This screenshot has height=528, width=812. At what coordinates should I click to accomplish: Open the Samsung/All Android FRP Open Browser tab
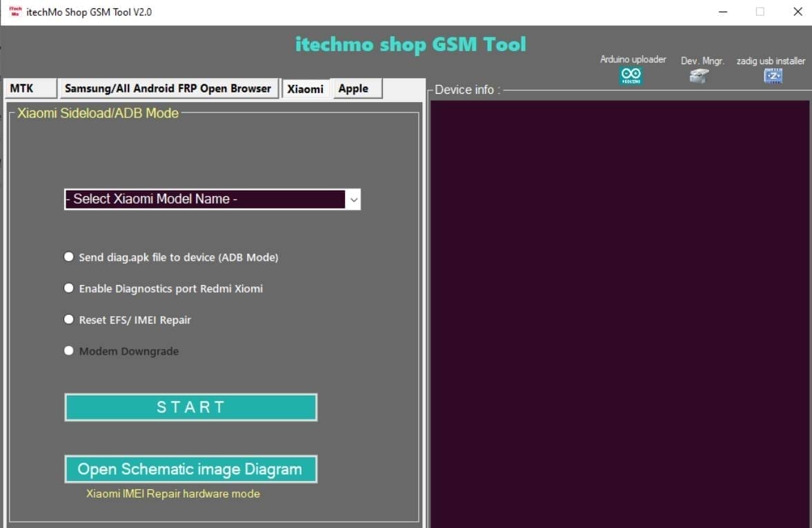pyautogui.click(x=168, y=88)
